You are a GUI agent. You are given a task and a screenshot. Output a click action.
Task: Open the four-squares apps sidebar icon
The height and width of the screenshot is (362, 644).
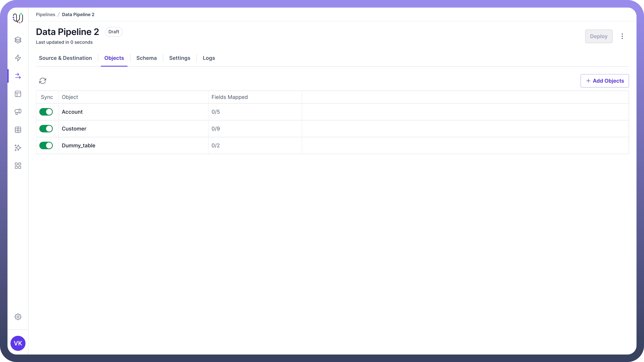pyautogui.click(x=18, y=166)
